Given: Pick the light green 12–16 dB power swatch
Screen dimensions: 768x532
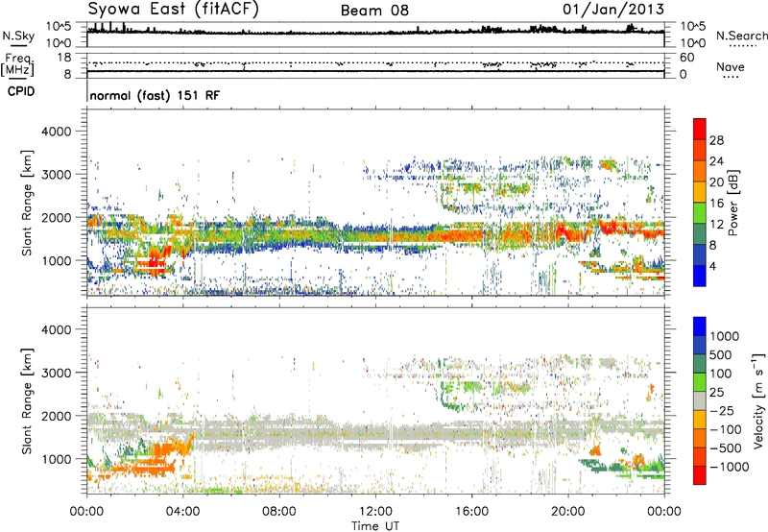Looking at the screenshot, I should click(700, 213).
